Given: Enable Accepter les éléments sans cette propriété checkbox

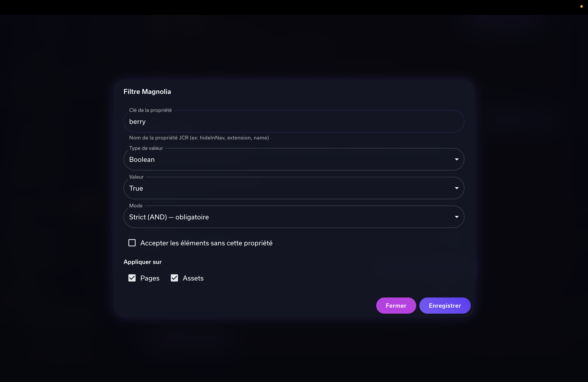Looking at the screenshot, I should 132,243.
